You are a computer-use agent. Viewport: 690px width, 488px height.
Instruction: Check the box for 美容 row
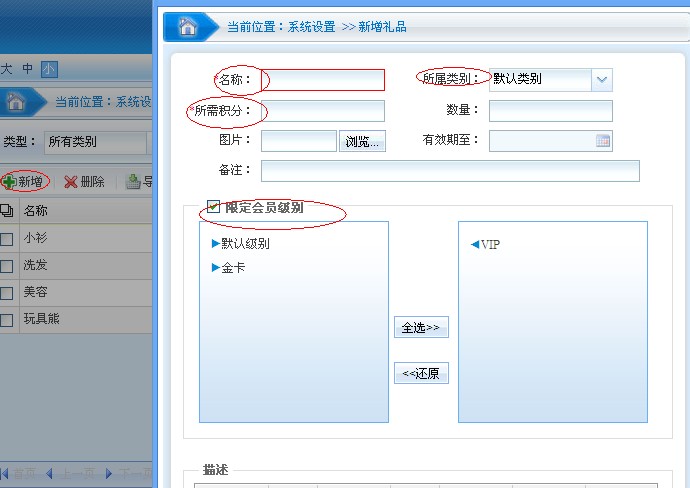[6, 293]
